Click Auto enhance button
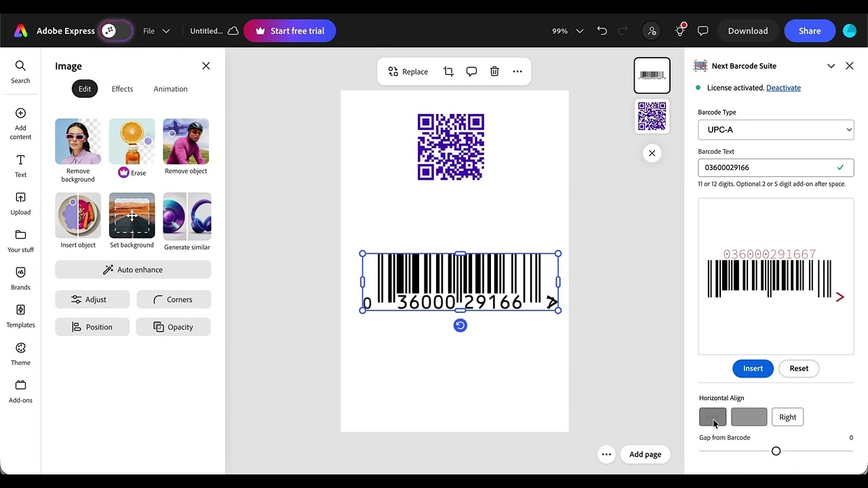Screen dimensions: 868x488 133,270
